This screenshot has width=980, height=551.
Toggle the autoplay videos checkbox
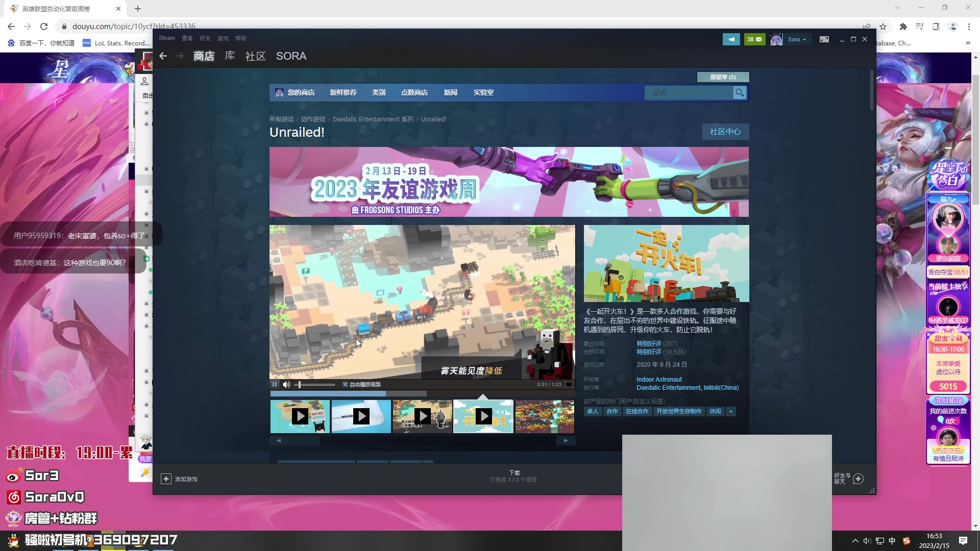coord(345,385)
